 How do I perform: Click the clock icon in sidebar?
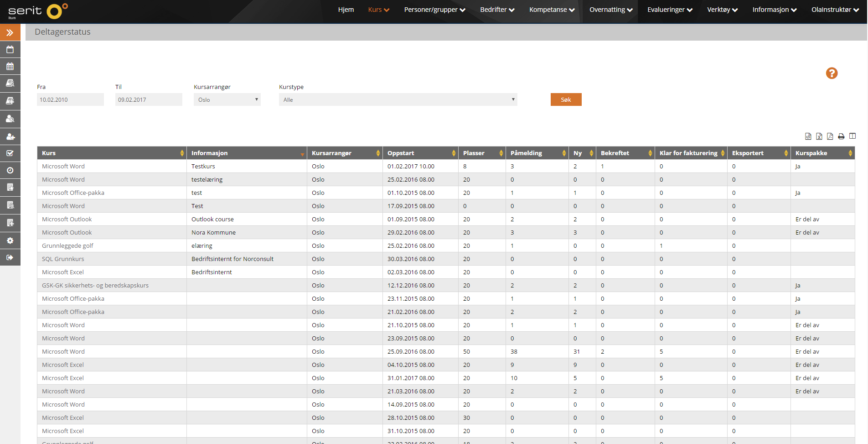point(10,170)
